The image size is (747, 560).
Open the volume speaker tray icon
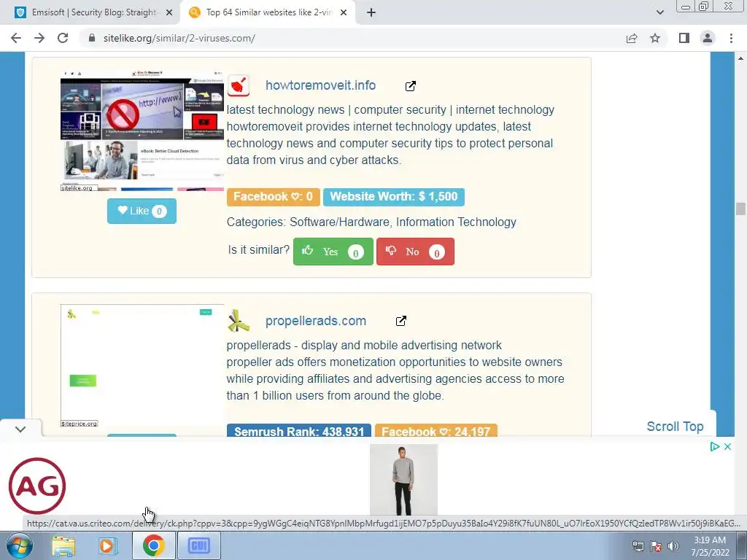pyautogui.click(x=673, y=546)
